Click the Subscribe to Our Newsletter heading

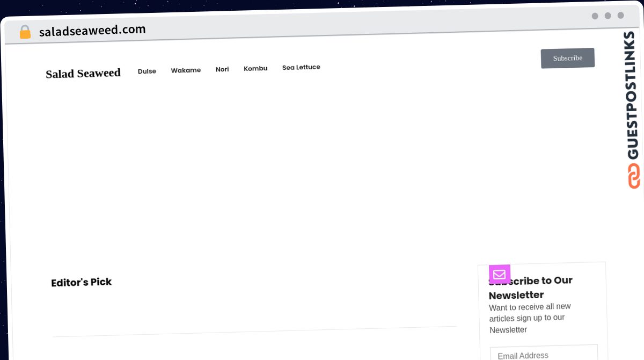click(531, 287)
